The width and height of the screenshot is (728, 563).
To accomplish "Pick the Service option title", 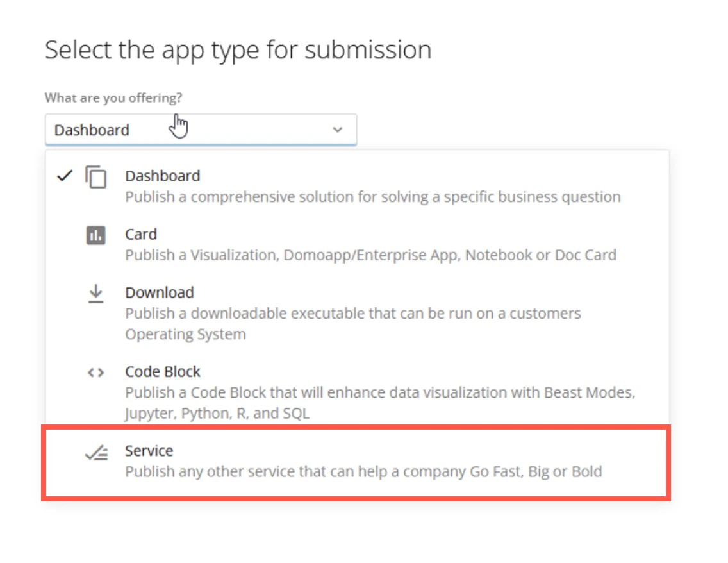I will [149, 451].
